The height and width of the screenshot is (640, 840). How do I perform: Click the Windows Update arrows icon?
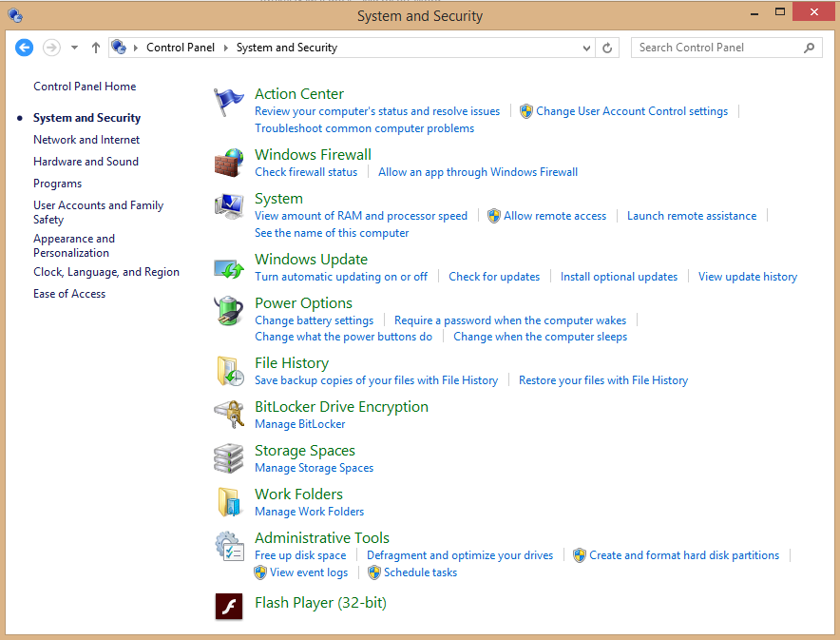point(229,268)
